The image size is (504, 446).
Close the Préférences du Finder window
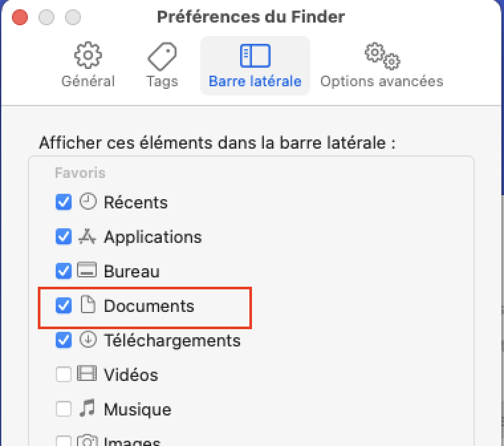[x=20, y=17]
